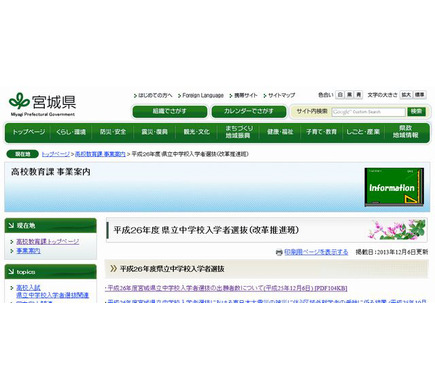The width and height of the screenshot is (435, 375).
Task: Open 高校教育課トップページ sidebar link
Action: click(48, 241)
